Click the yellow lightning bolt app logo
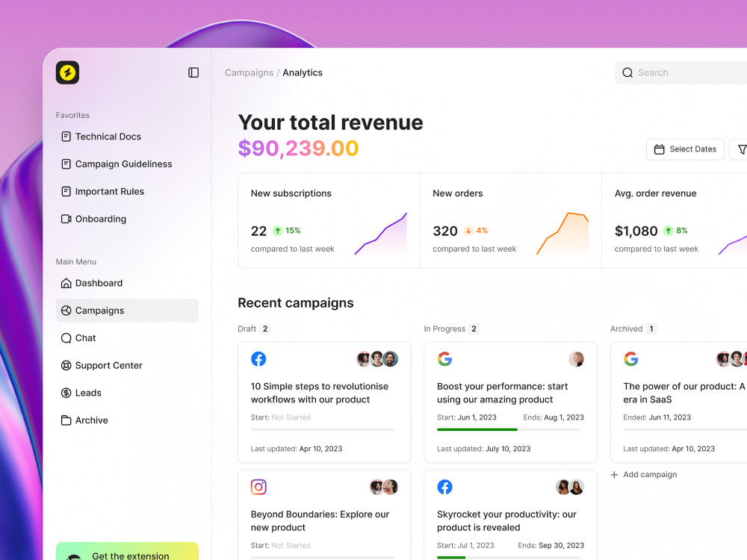Screen dimensions: 747x560 coord(68,72)
